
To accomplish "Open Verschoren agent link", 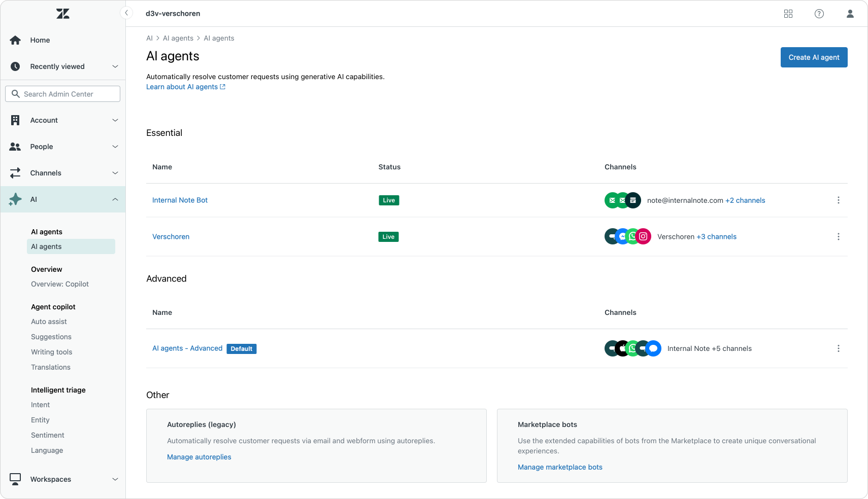I will (171, 237).
